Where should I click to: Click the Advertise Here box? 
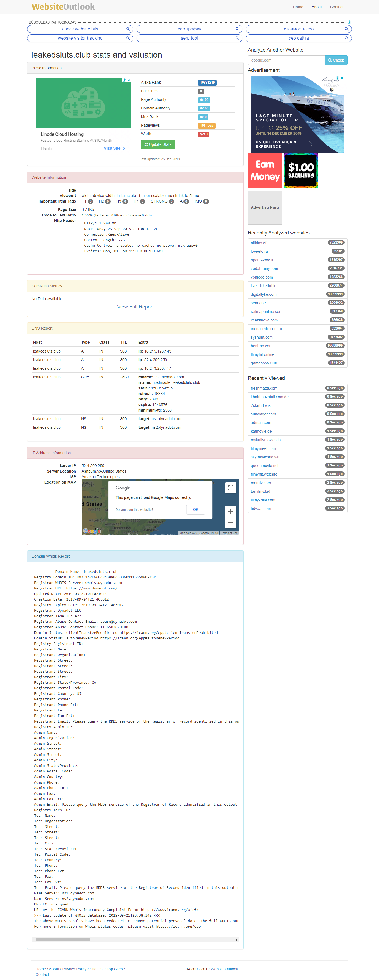tap(265, 207)
